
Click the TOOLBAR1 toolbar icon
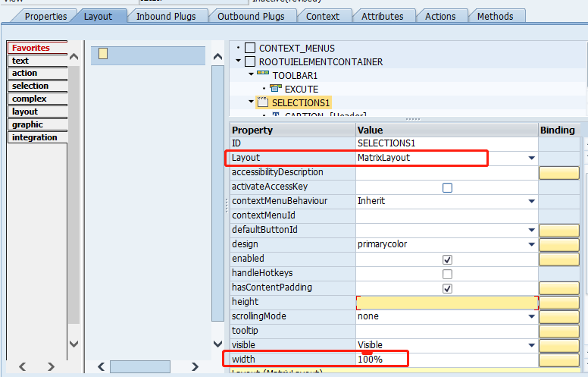(x=262, y=73)
